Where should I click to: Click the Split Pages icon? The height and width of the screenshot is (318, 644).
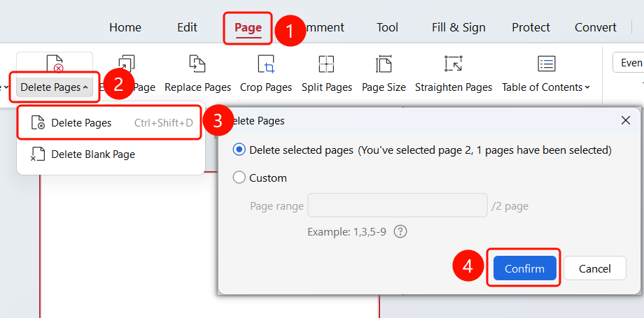pos(326,64)
